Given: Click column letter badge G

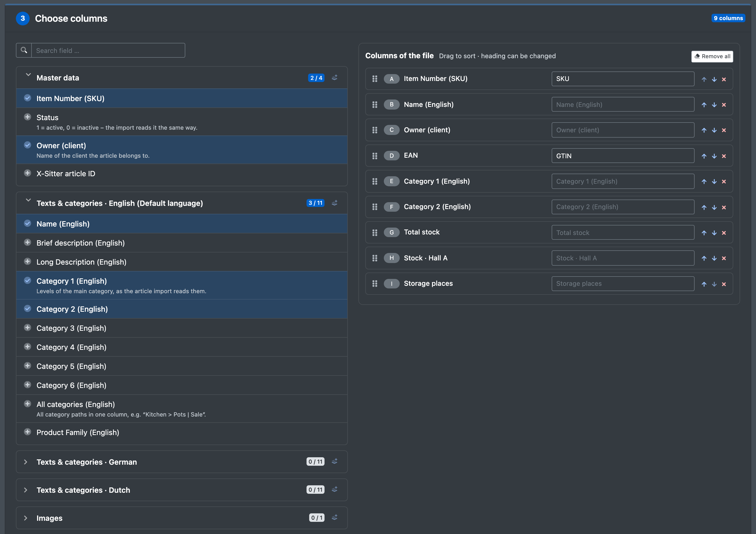Looking at the screenshot, I should (391, 232).
